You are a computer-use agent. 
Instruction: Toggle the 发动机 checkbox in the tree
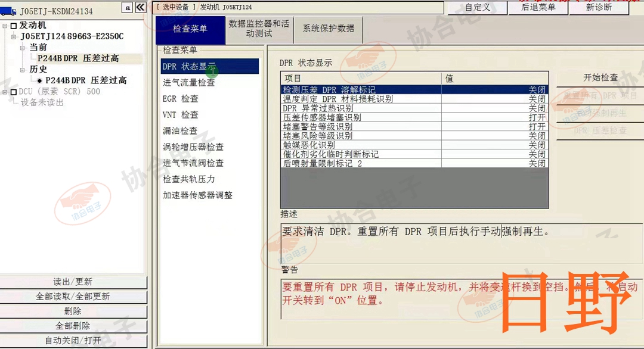[14, 26]
